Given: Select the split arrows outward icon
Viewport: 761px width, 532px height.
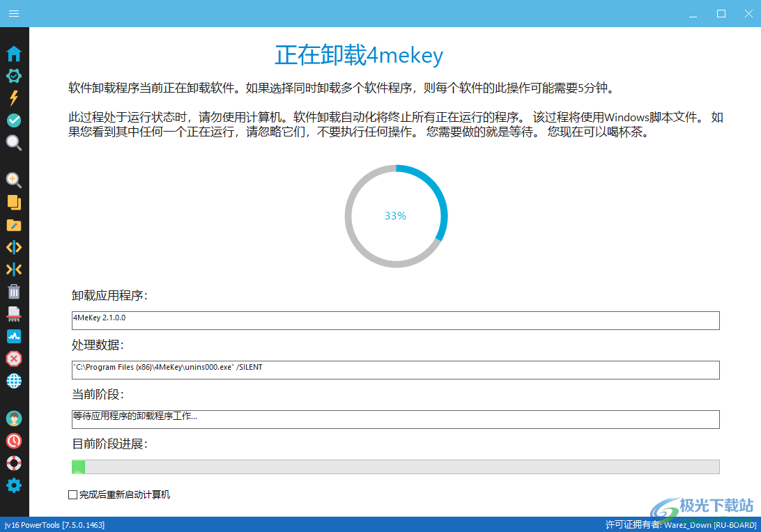Looking at the screenshot, I should tap(14, 247).
